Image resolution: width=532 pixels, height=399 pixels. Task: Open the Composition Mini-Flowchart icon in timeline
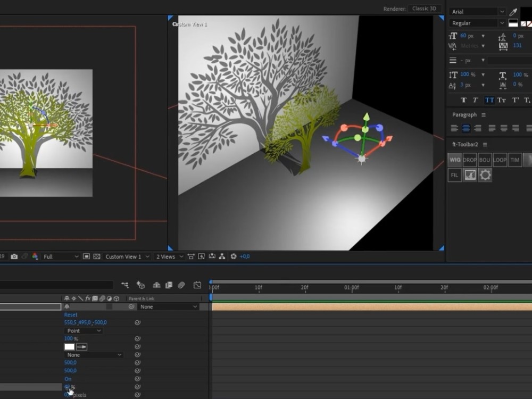125,285
